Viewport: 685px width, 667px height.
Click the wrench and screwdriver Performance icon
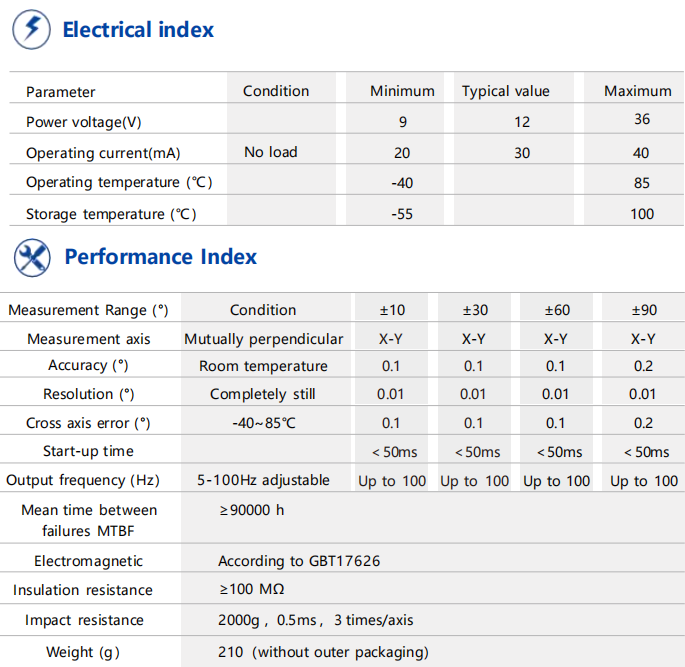point(32,257)
